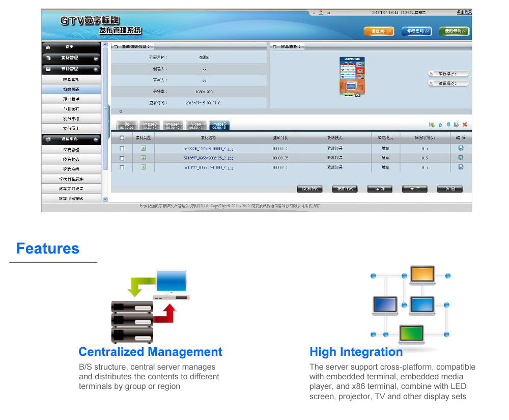509x420 pixels.
Task: Click the add material icon above the table
Action: (432, 125)
